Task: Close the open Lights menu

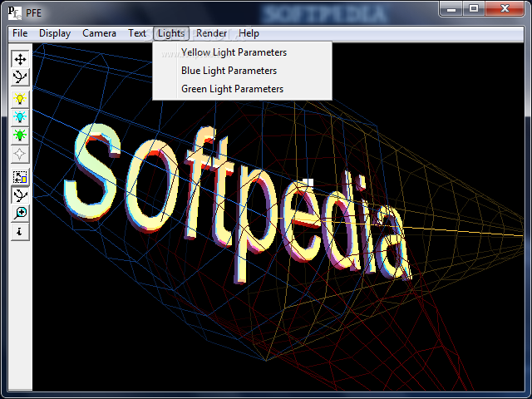Action: (x=171, y=33)
